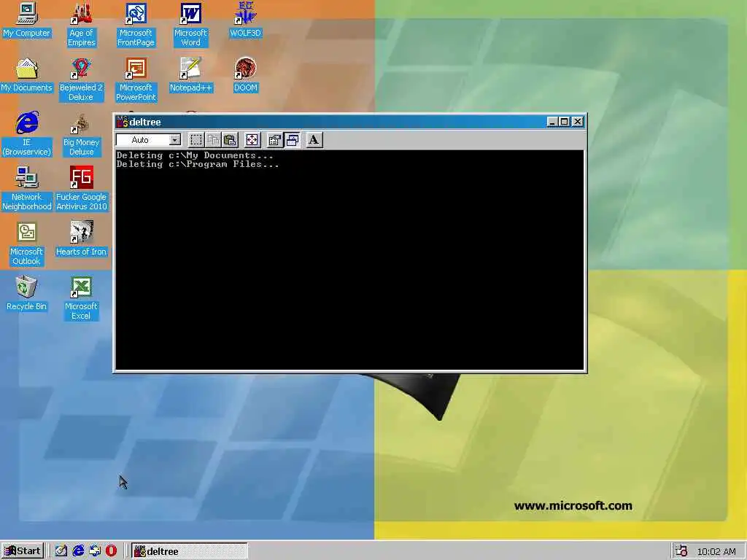Click the 10:02 AM taskbar clock
747x560 pixels.
(x=716, y=551)
